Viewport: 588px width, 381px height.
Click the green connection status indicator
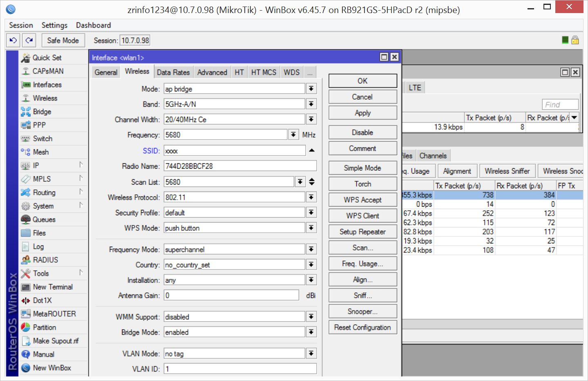point(565,40)
